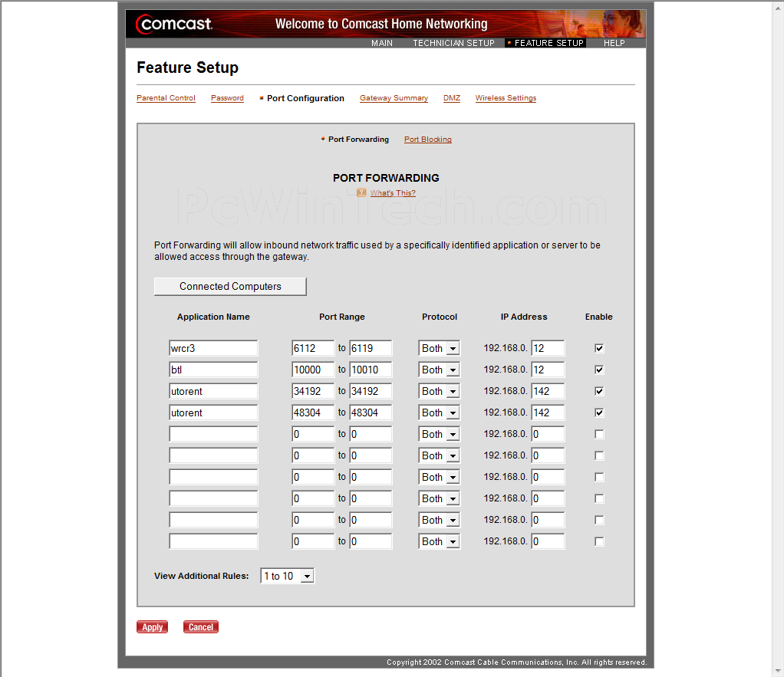Select the FEATURE SETUP tab

click(x=546, y=43)
